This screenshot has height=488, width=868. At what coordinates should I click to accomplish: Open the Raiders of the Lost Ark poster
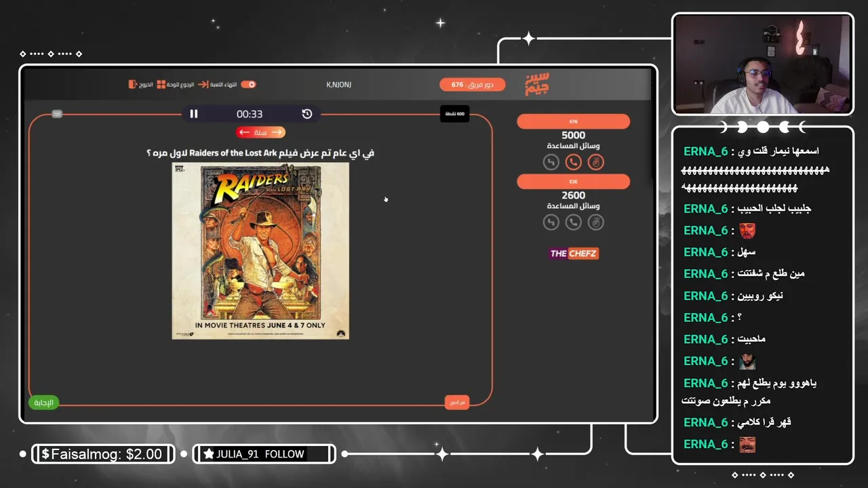click(x=260, y=251)
